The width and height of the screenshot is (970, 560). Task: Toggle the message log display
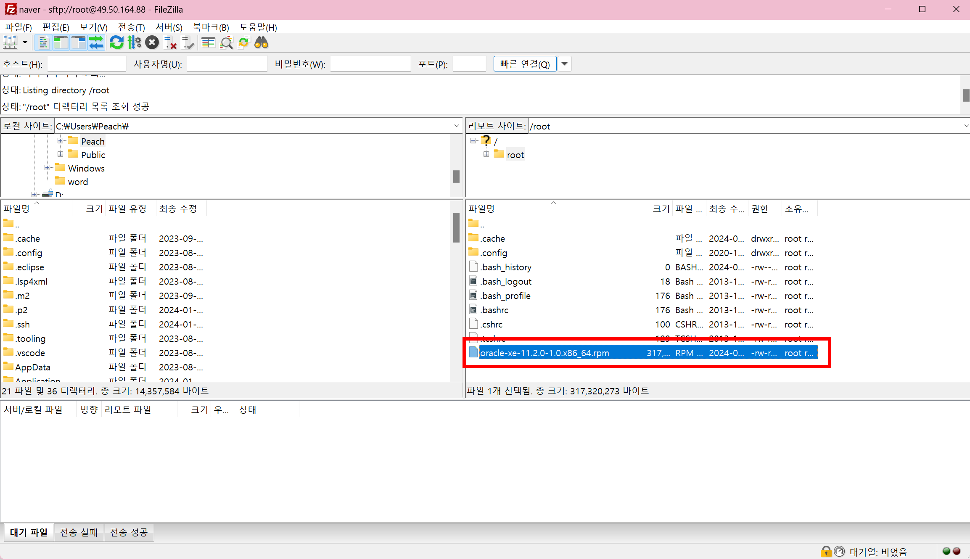43,43
